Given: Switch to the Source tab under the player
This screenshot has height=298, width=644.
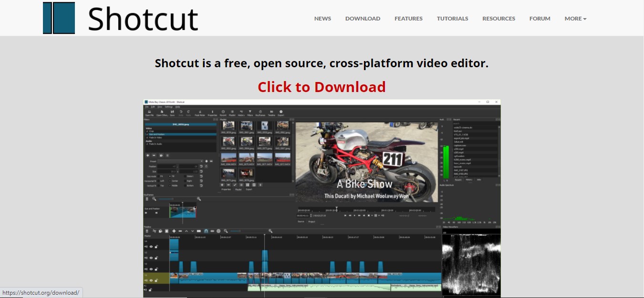Looking at the screenshot, I should pos(301,221).
